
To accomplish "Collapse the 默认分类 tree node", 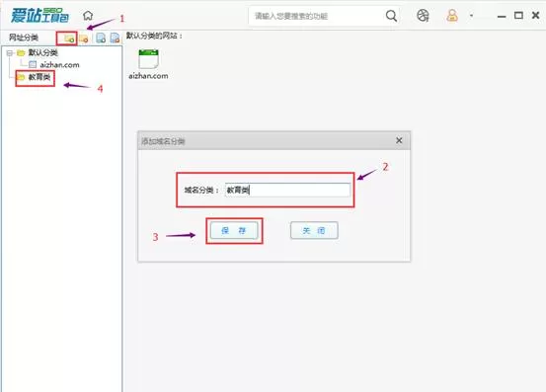I will tap(10, 53).
